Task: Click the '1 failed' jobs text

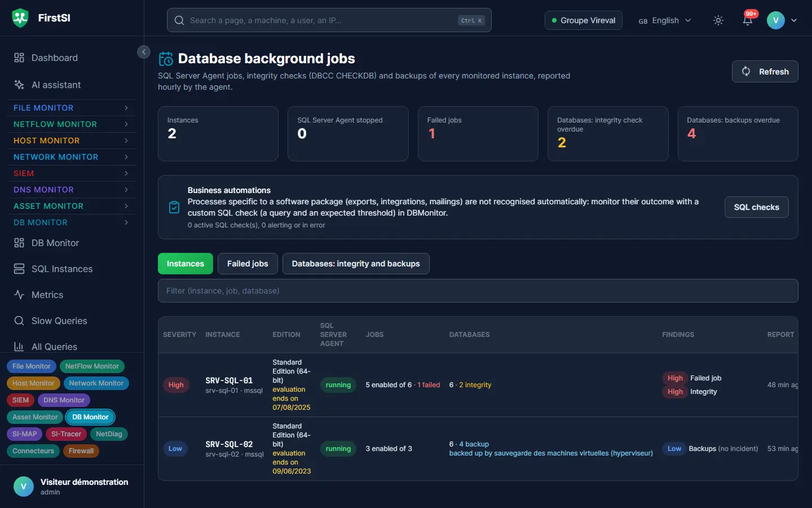Action: coord(429,385)
